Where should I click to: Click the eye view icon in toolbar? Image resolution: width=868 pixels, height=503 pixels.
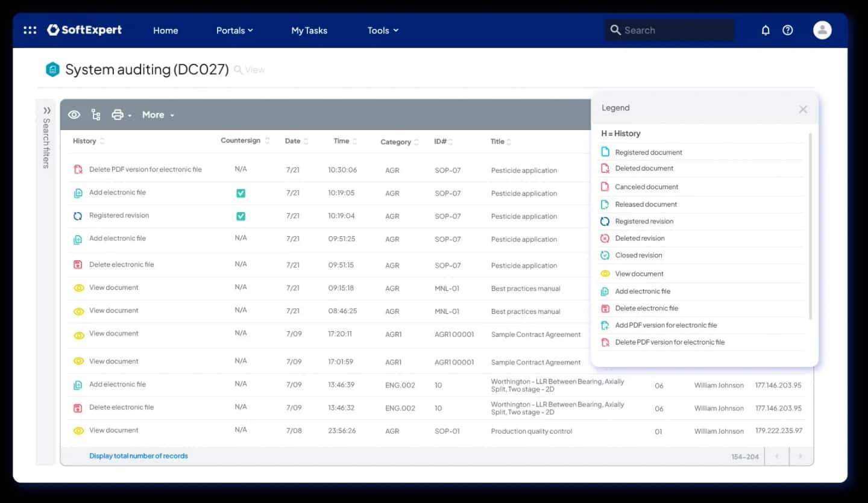pos(74,114)
